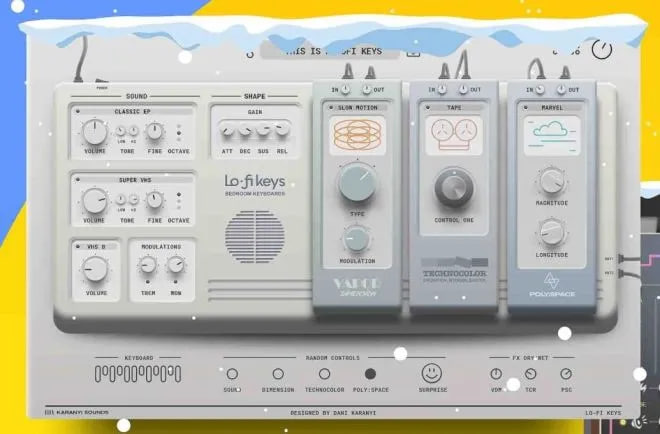Screen dimensions: 660x434
Task: Click the reload icon left of preset name
Action: pos(250,54)
